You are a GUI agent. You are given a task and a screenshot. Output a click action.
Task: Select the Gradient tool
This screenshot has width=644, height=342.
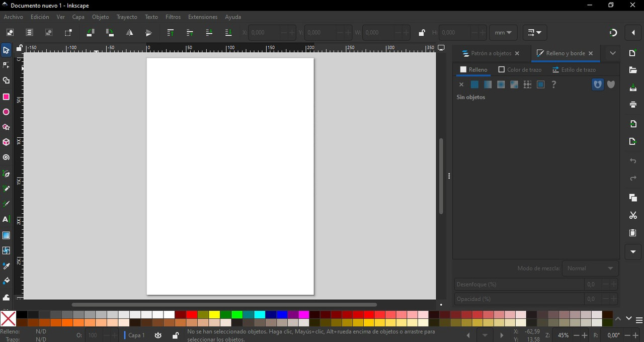pos(6,235)
